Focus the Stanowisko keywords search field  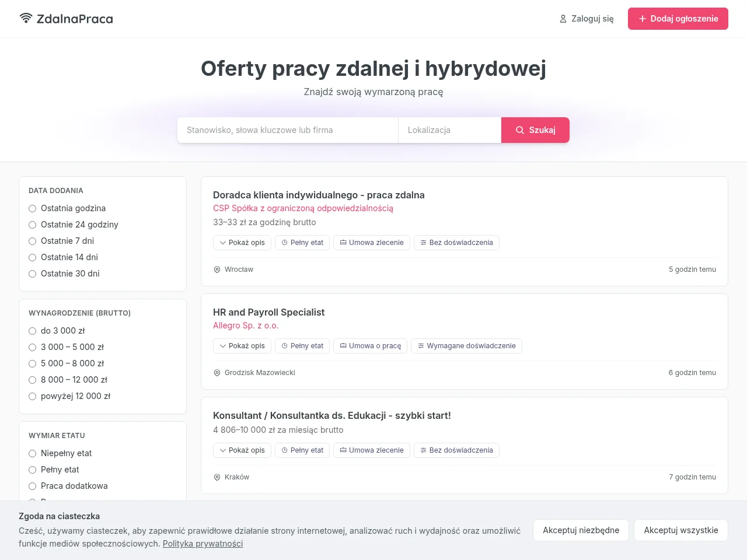(288, 130)
